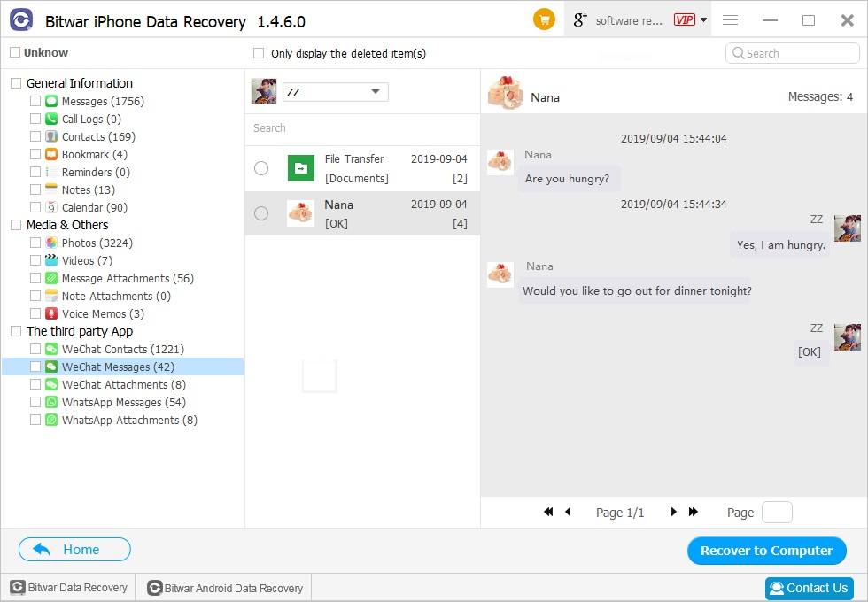Go to the next page arrow
The image size is (868, 602).
point(673,512)
